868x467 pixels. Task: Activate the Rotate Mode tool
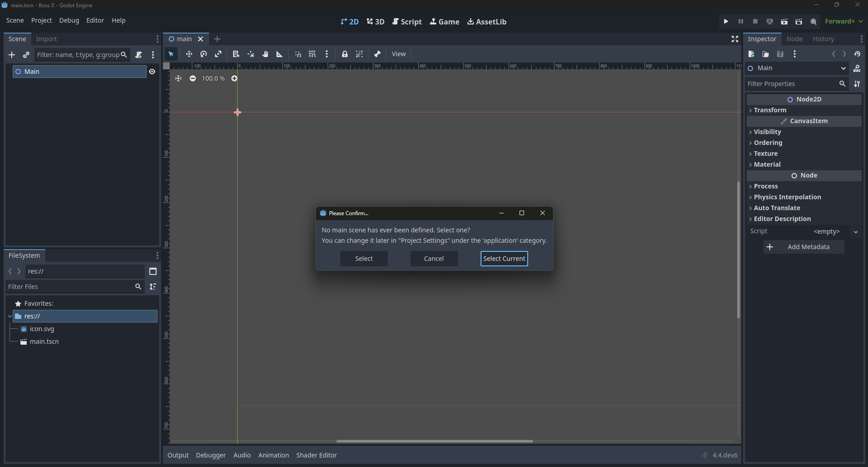(204, 54)
